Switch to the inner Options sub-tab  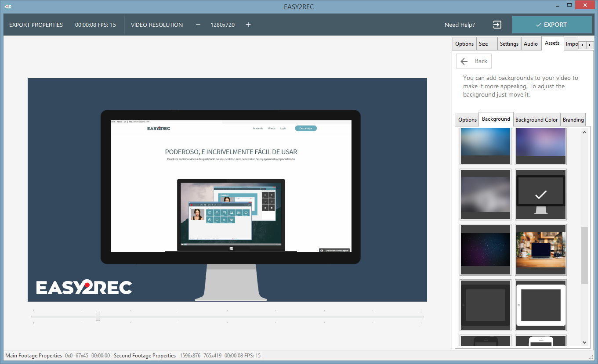pyautogui.click(x=468, y=120)
